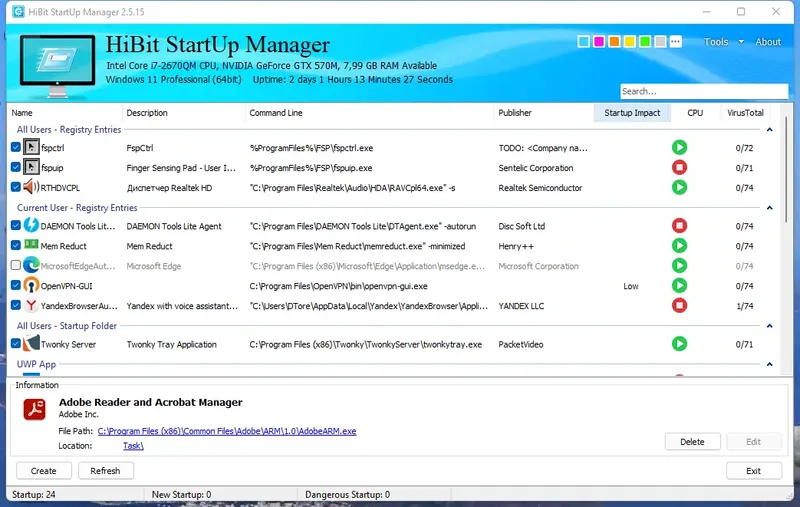
Task: Click the DAEMON Tools lightning bolt icon
Action: tap(31, 225)
